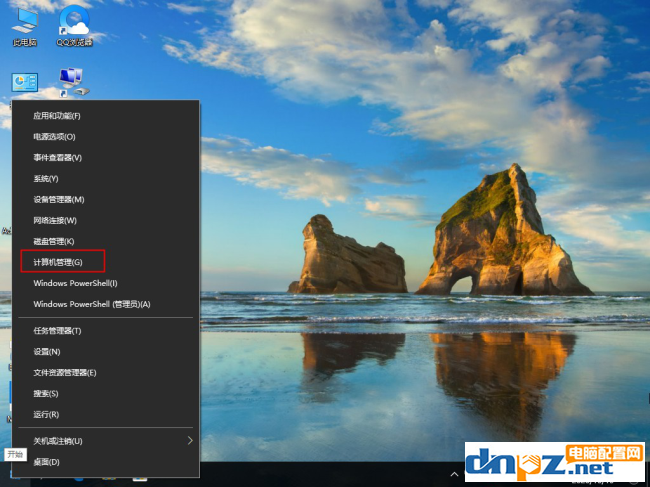Viewport: 650px width, 487px height.
Task: Open the 此电脑 desktop icon
Action: click(24, 27)
